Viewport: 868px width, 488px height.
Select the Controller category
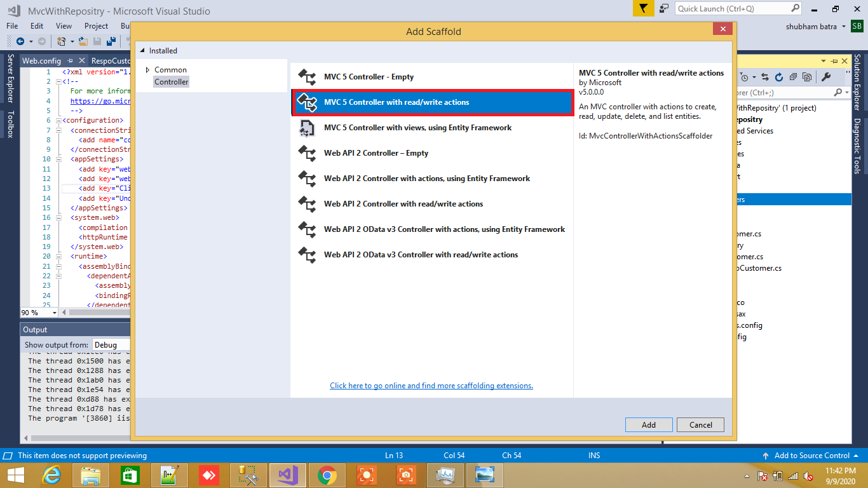(x=171, y=82)
